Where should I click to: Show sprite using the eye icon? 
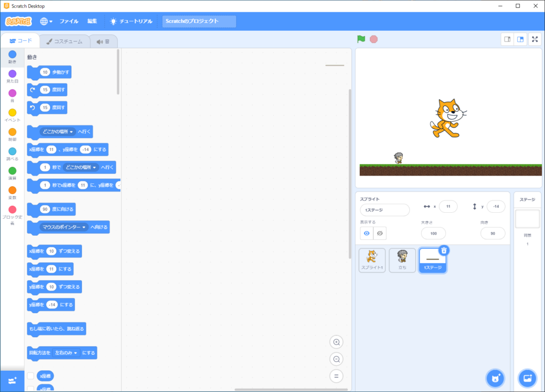366,233
